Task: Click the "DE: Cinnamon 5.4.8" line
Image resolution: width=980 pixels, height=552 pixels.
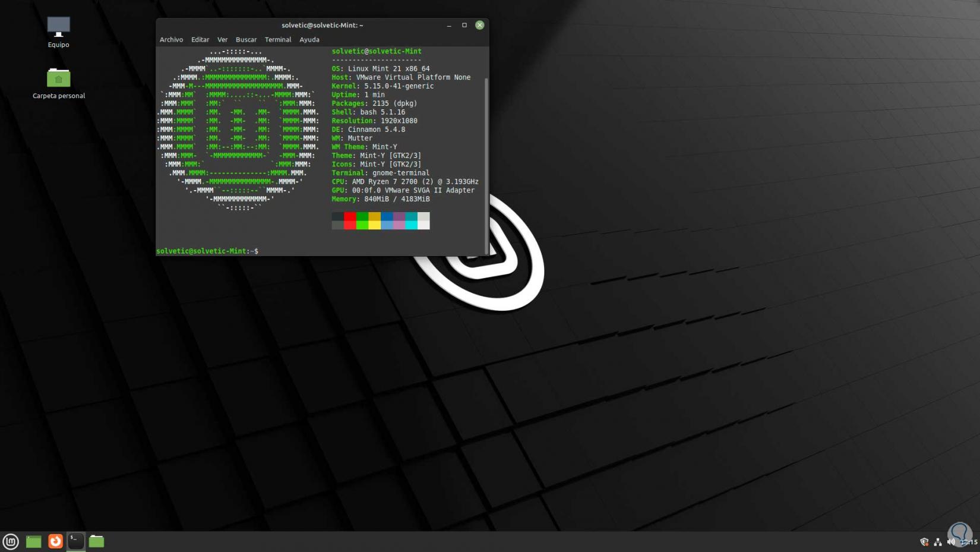Action: click(x=368, y=130)
